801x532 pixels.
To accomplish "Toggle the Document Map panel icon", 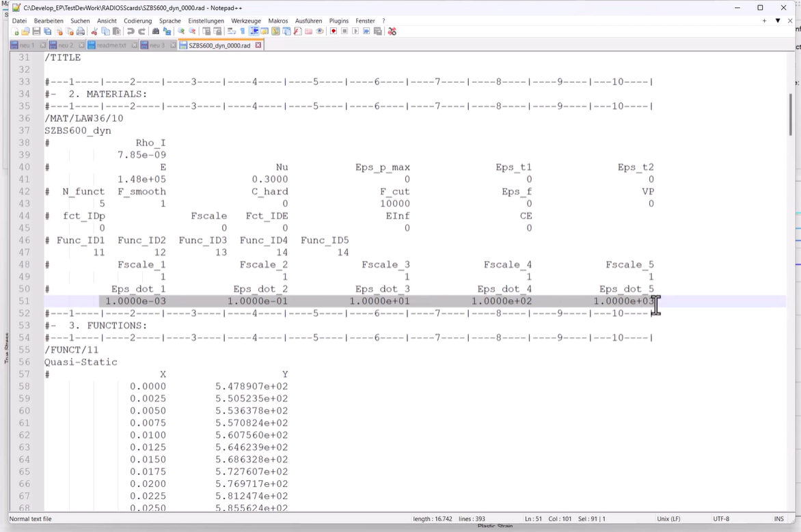I will pos(275,31).
